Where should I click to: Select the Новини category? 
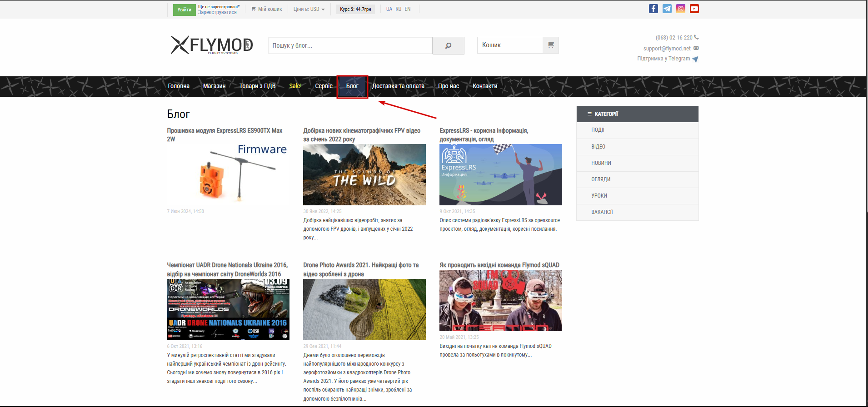[638, 163]
